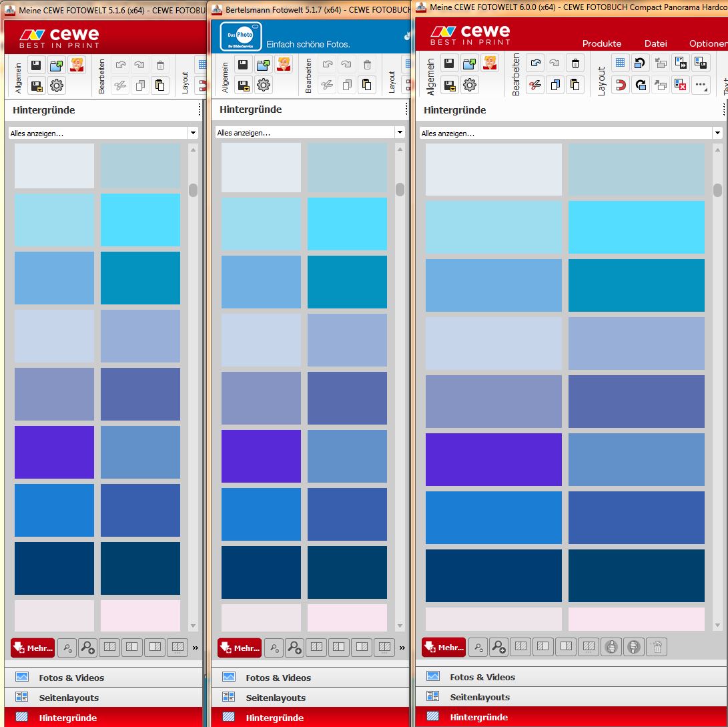The width and height of the screenshot is (728, 727).
Task: Apply background to left page in 5.1.6 window
Action: coord(132,648)
